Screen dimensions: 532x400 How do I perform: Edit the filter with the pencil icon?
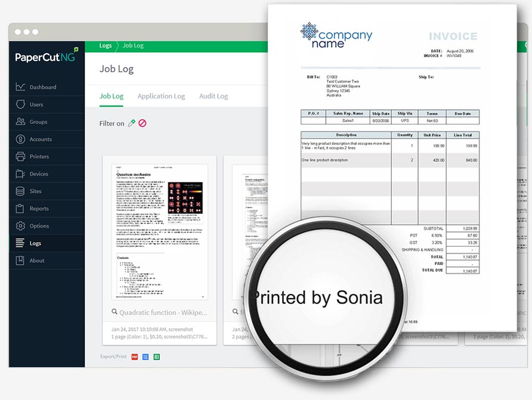[x=132, y=123]
